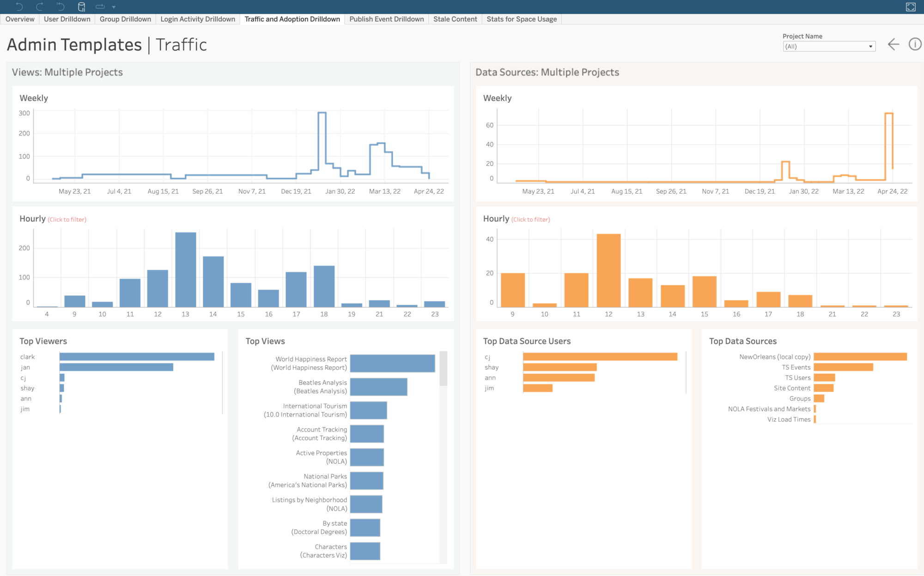924x576 pixels.
Task: Click Stats for Space Usage tab
Action: 522,18
